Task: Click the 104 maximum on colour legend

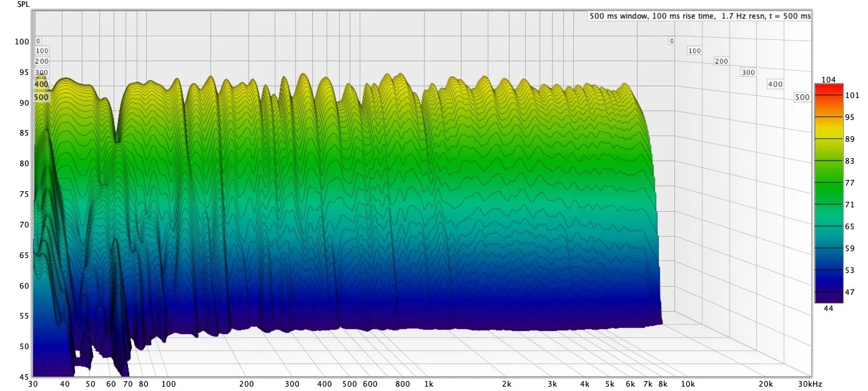Action: point(827,79)
